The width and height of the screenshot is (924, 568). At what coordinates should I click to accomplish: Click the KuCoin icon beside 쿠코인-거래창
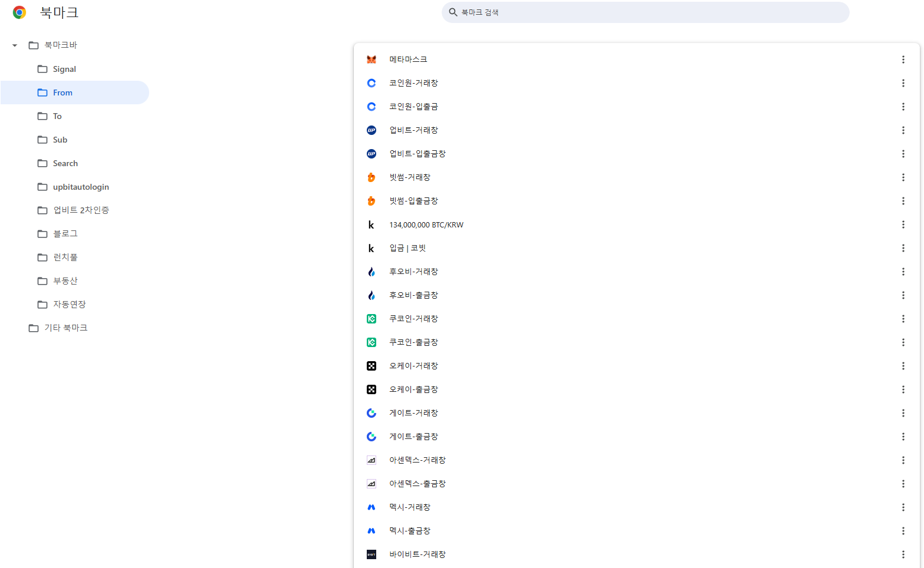(371, 319)
